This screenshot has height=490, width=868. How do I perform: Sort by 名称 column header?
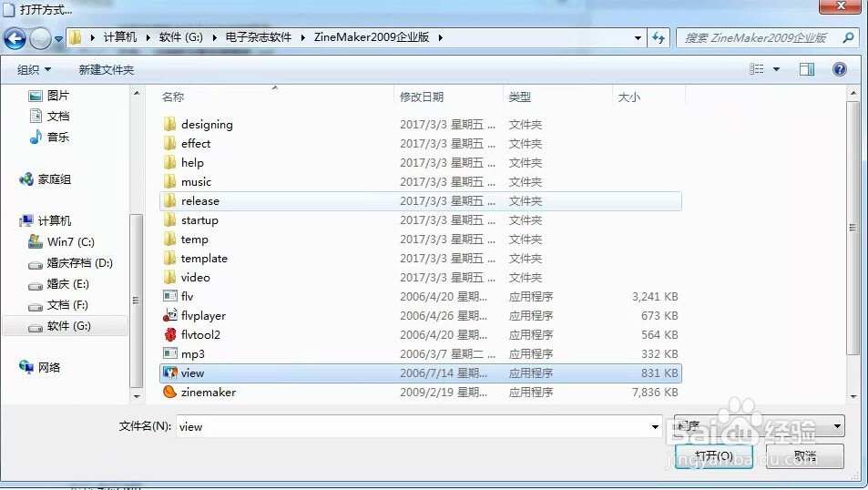173,97
